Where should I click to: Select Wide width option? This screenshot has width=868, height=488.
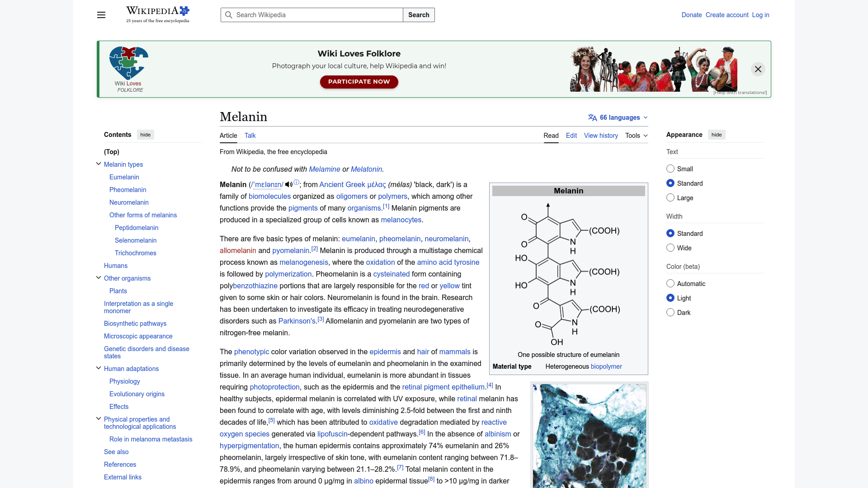click(x=670, y=248)
